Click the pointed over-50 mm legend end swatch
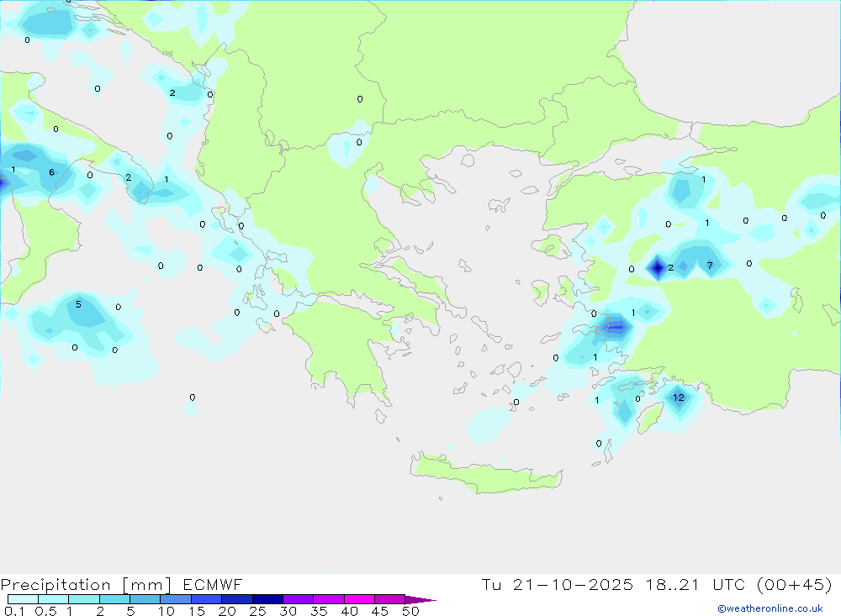 click(x=420, y=599)
